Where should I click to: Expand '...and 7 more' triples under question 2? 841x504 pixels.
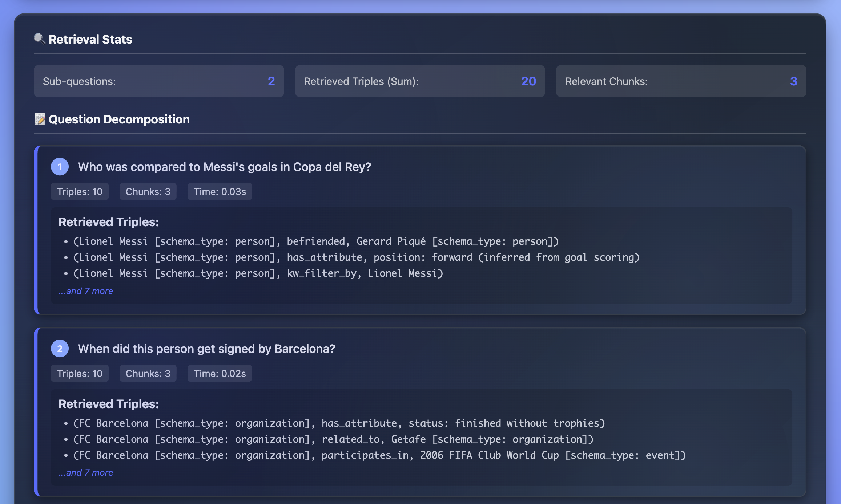tap(85, 472)
